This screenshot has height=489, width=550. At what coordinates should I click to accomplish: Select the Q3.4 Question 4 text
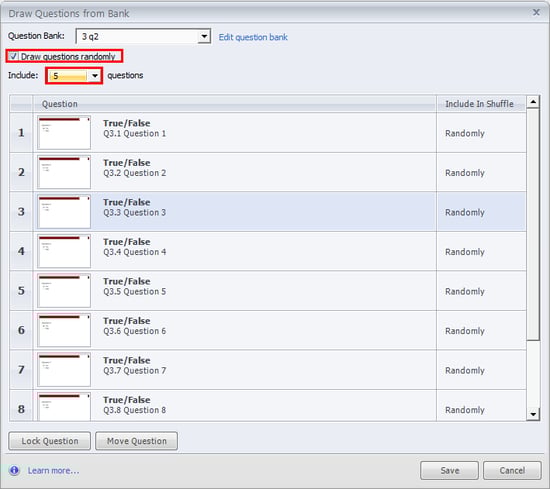[135, 252]
